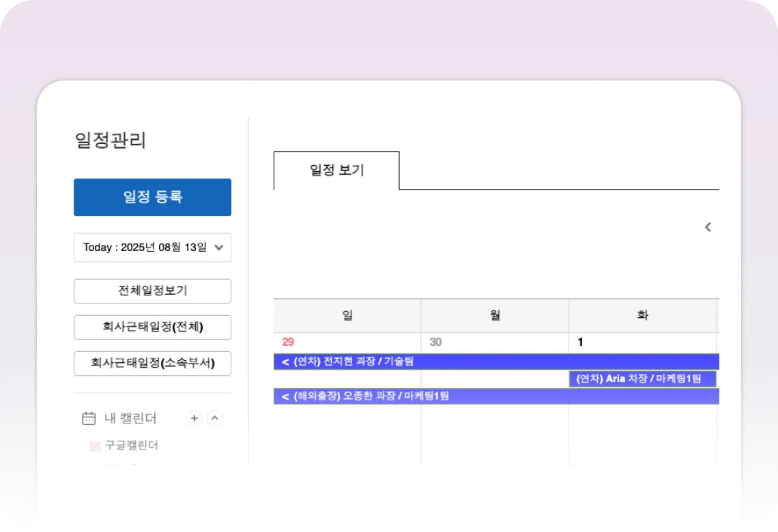
Task: Collapse the 내 캘린더 section
Action: [215, 418]
